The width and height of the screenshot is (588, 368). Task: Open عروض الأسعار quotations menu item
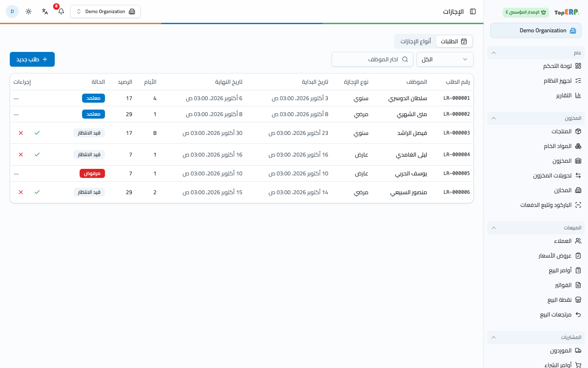[x=536, y=256]
